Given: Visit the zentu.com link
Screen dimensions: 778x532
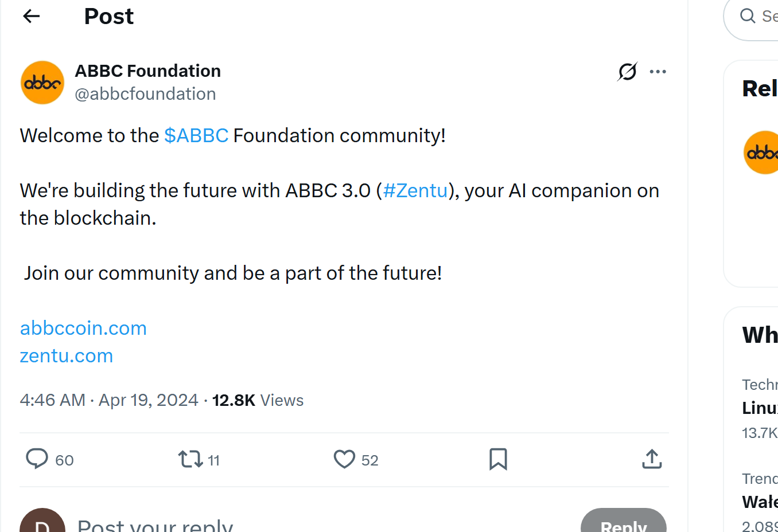Looking at the screenshot, I should [x=66, y=355].
